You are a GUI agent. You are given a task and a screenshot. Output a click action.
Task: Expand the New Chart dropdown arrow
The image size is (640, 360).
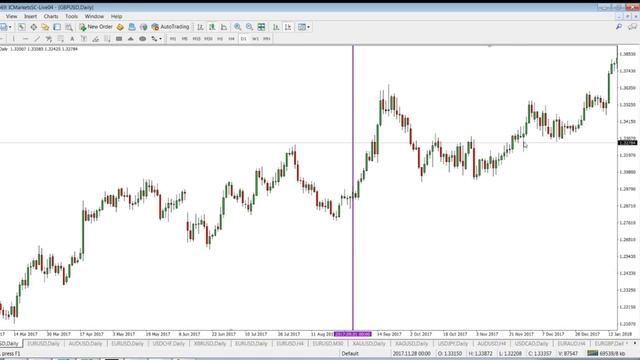point(10,27)
